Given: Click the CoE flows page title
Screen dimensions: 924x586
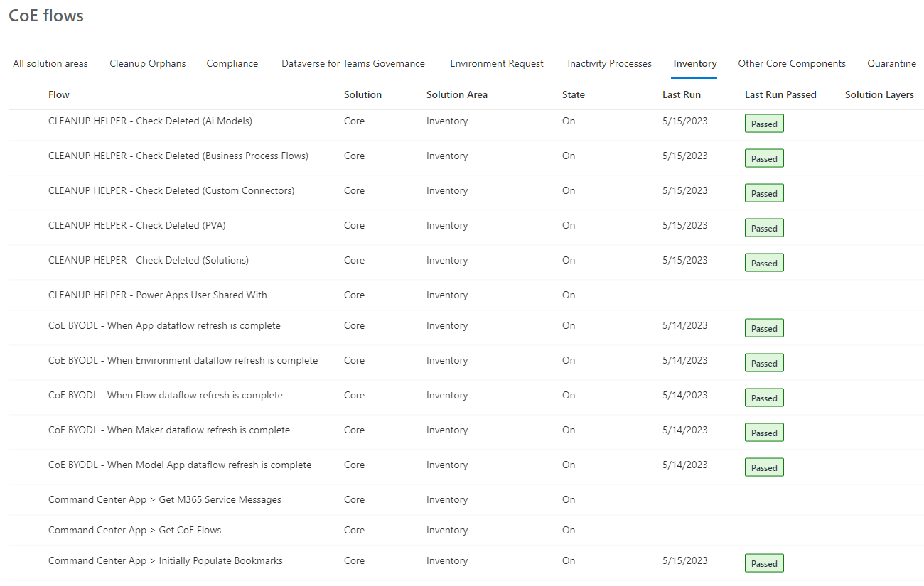Looking at the screenshot, I should 45,15.
